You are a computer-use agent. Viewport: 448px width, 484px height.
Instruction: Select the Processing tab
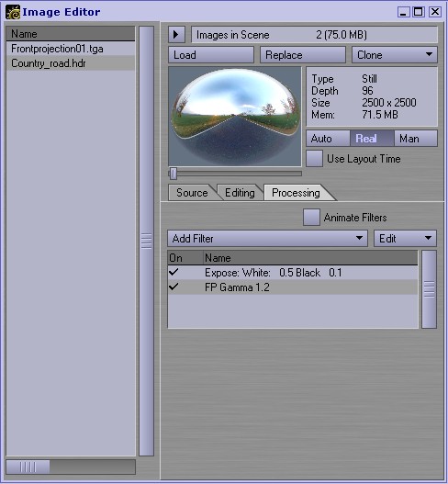click(296, 193)
